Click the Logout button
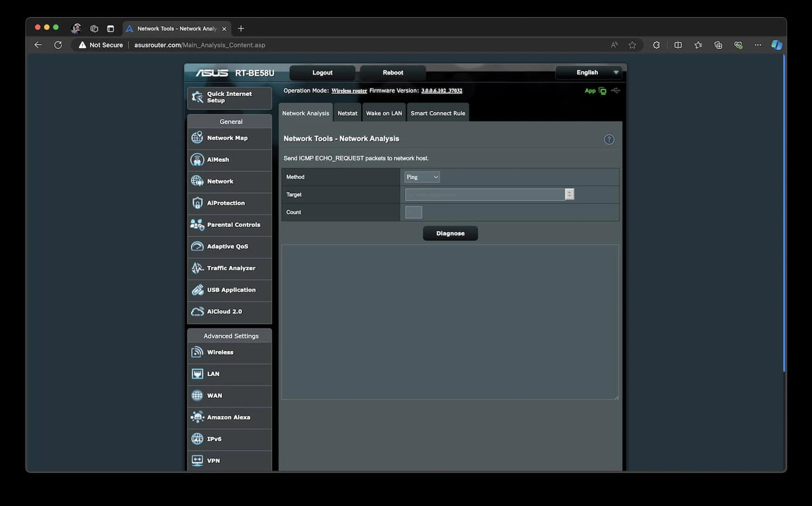The image size is (812, 506). [x=322, y=73]
